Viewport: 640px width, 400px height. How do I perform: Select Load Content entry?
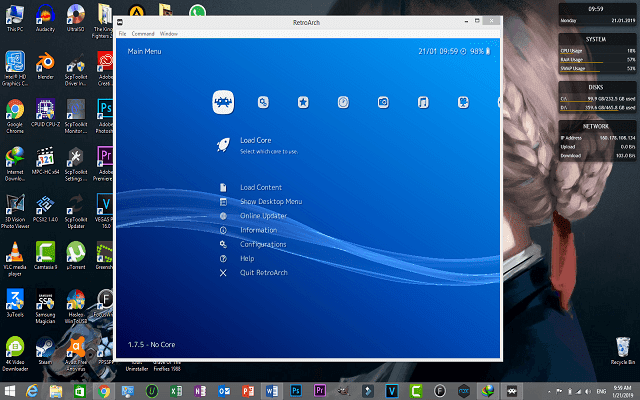(261, 188)
